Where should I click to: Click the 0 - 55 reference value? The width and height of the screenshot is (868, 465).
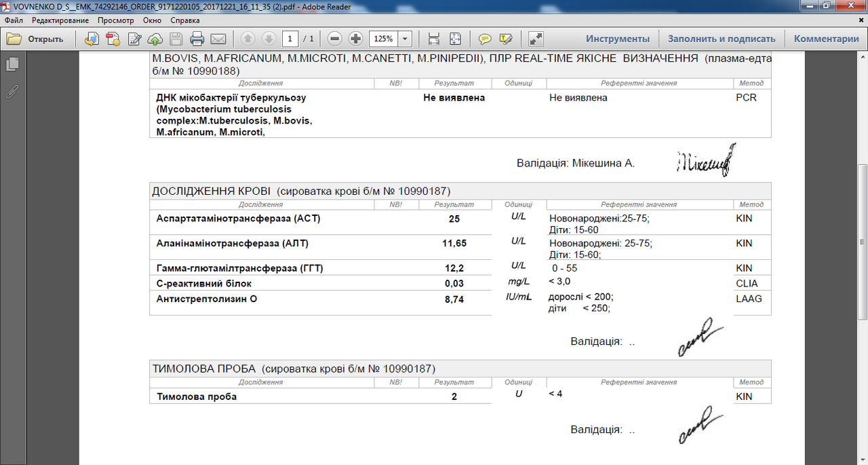point(564,268)
